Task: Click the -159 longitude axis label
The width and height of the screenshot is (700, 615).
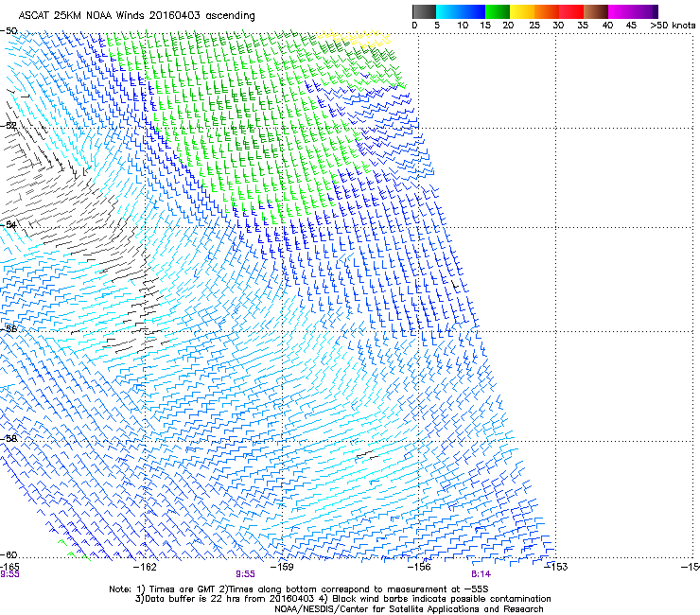Action: [282, 567]
